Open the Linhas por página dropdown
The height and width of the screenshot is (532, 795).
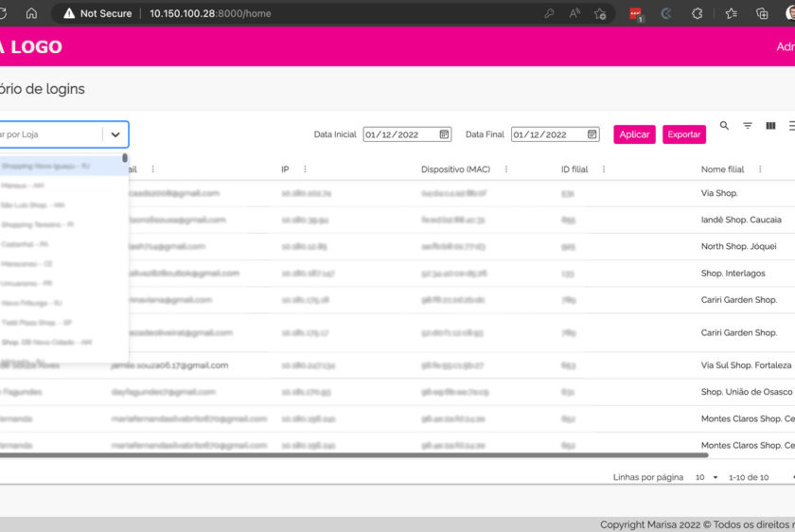pyautogui.click(x=706, y=477)
